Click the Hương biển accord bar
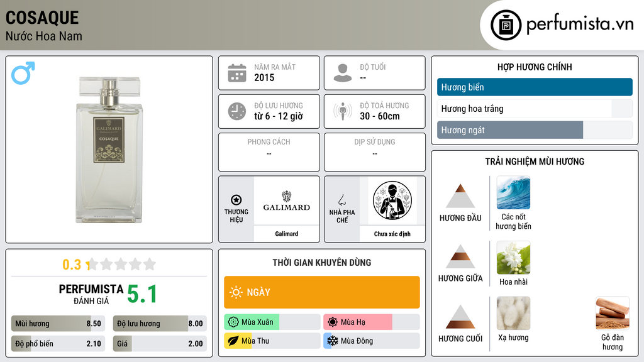The height and width of the screenshot is (362, 644). point(535,87)
